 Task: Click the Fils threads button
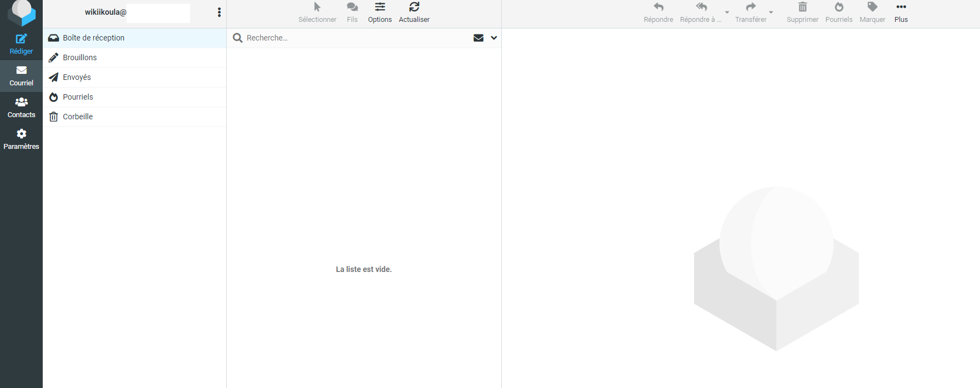pyautogui.click(x=352, y=13)
